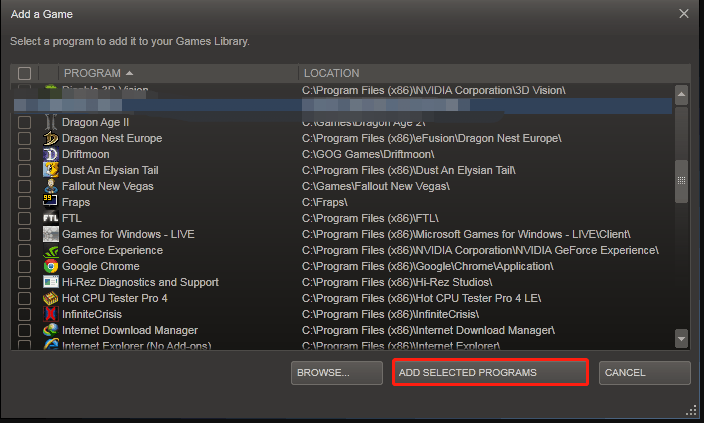Check the box for Google Chrome
This screenshot has height=423, width=704.
tap(24, 266)
